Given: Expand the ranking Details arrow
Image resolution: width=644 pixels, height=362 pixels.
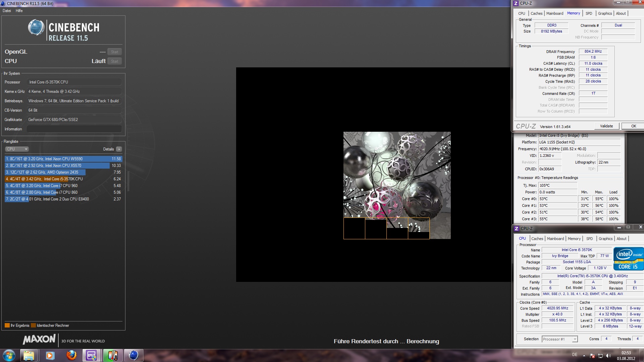Looking at the screenshot, I should tap(119, 149).
